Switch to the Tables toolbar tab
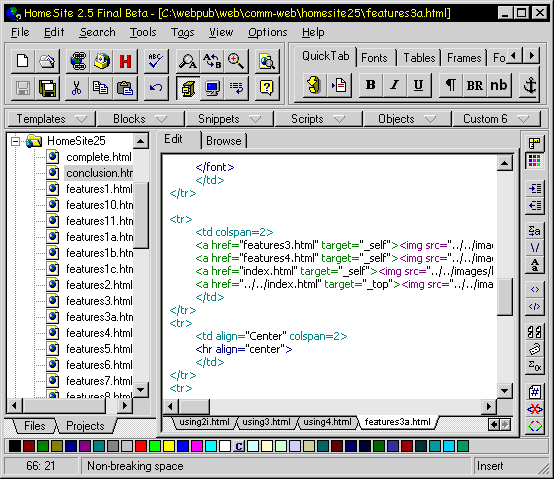The image size is (554, 479). 419,58
